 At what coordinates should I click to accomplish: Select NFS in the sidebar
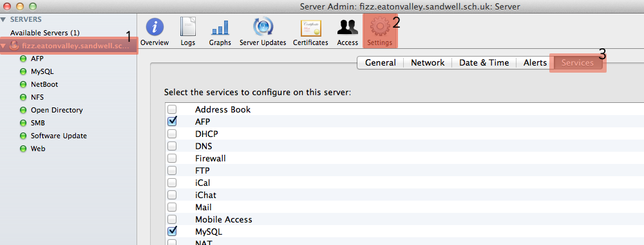click(x=37, y=97)
